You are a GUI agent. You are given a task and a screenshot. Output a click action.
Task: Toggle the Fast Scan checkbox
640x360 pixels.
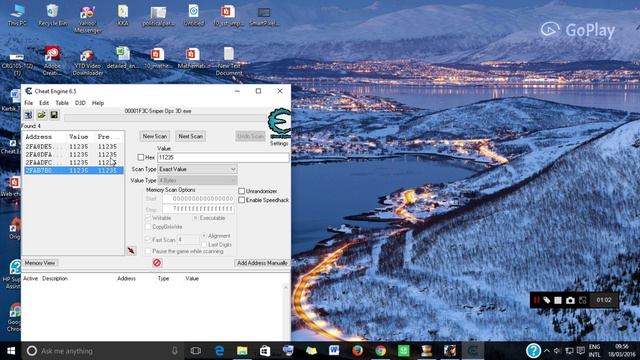(148, 240)
